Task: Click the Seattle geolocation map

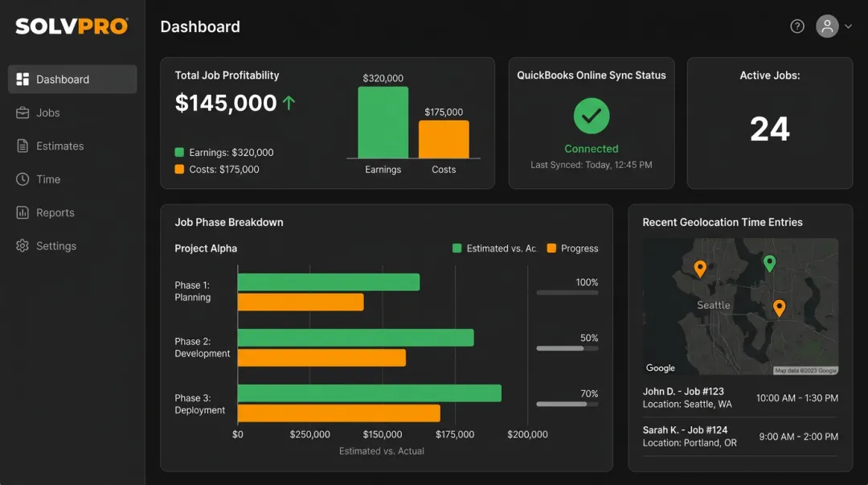Action: 740,306
